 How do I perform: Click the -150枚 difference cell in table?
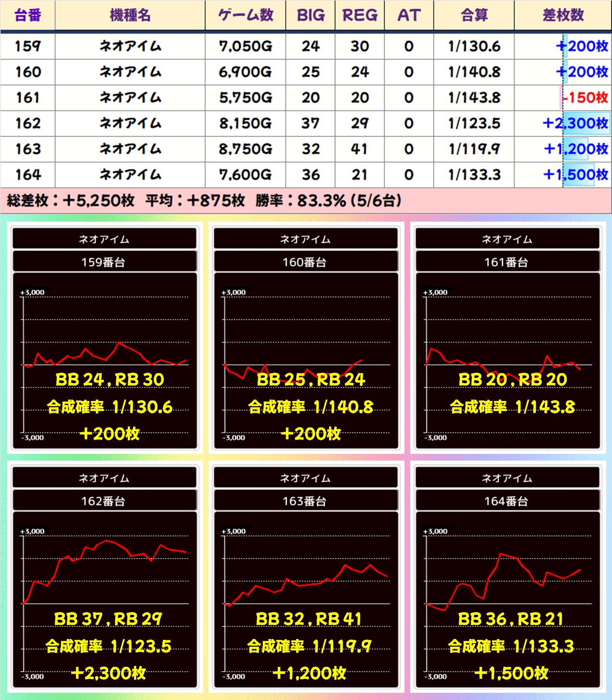pos(585,98)
